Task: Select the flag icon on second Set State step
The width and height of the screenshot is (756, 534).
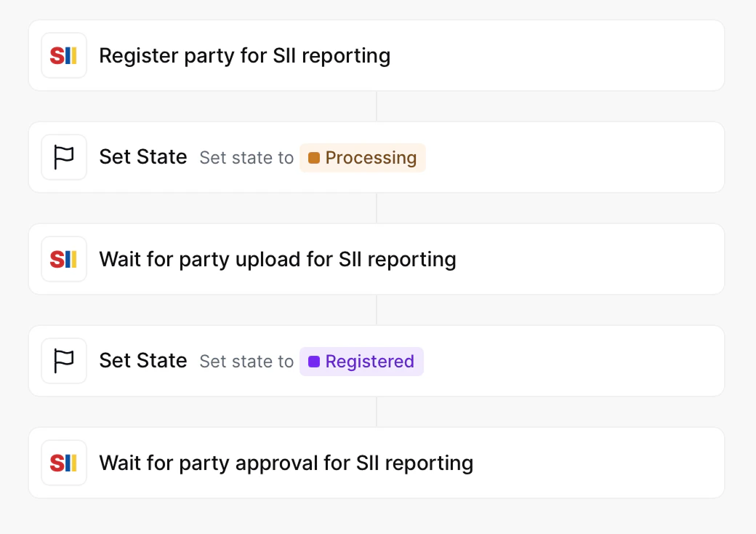Action: 64,360
